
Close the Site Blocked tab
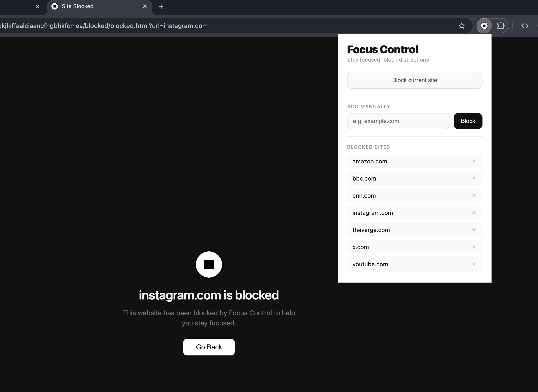(145, 6)
